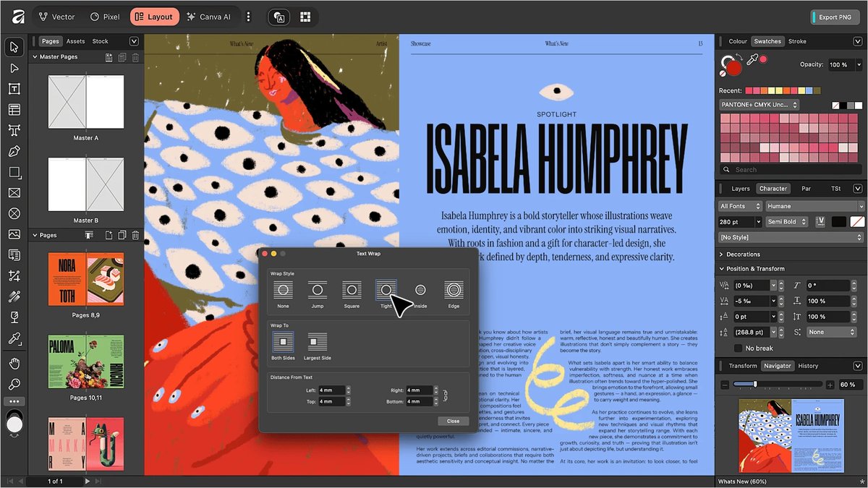The image size is (868, 488).
Task: Switch to the Stroke tab
Action: [797, 41]
